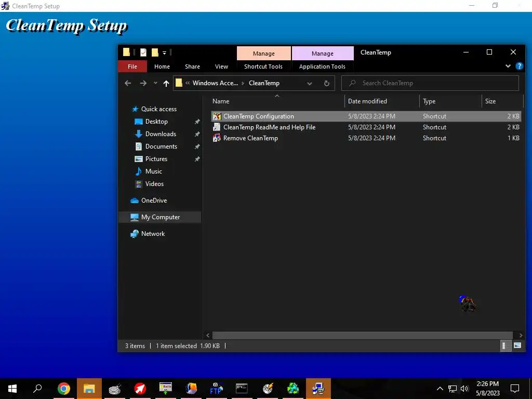532x399 pixels.
Task: Select the CleanTemp Configuration shortcut
Action: 366,116
